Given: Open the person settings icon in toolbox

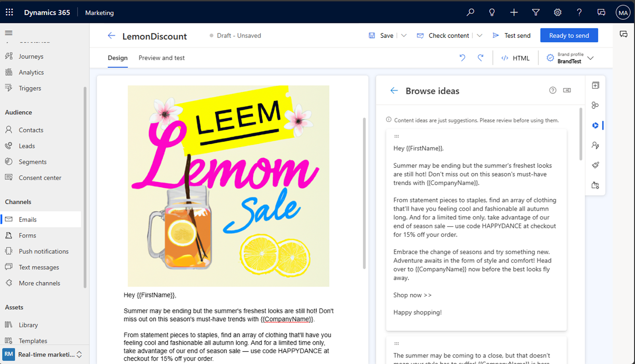Looking at the screenshot, I should point(595,145).
